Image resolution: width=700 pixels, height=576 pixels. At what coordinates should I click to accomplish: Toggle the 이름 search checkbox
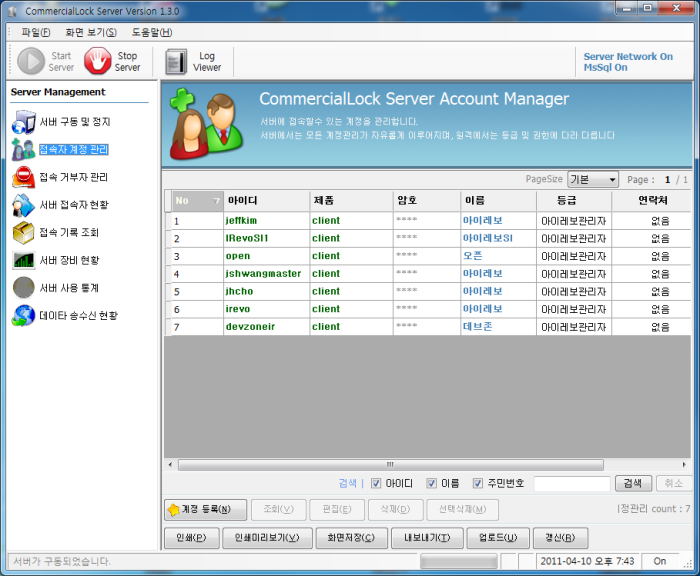[x=432, y=483]
